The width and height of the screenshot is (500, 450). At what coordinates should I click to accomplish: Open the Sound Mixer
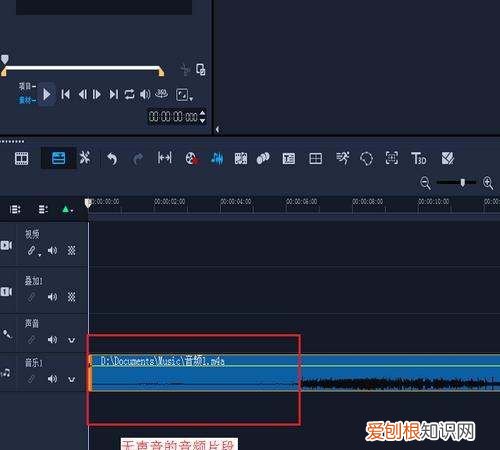tap(217, 159)
